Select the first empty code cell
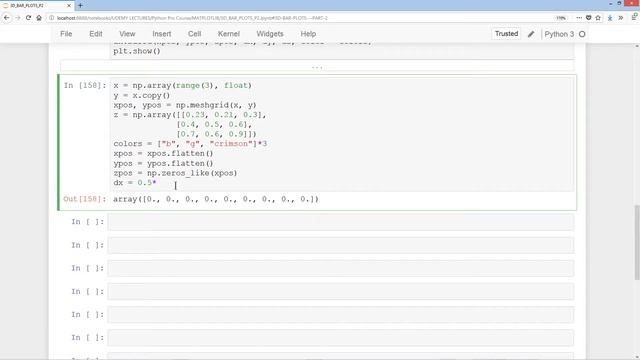 (340, 222)
